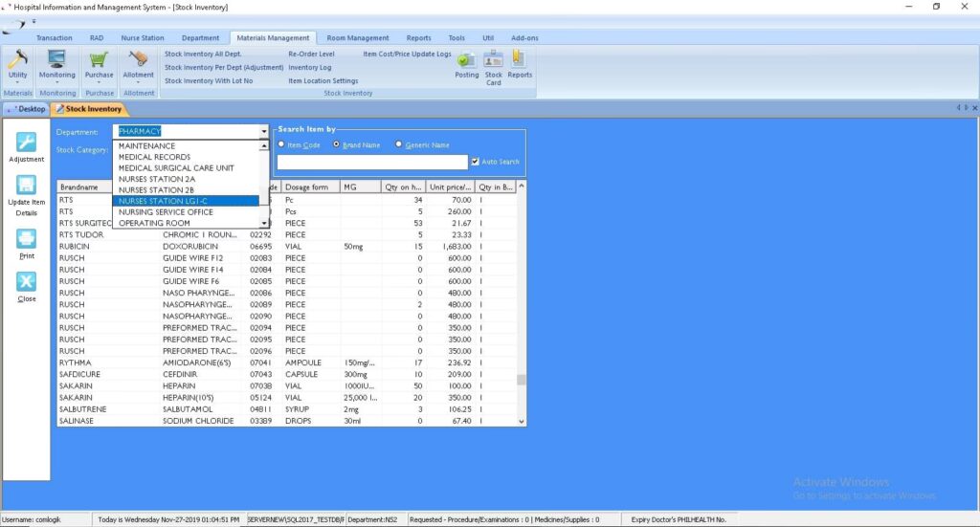Viewport: 980px width, 527px height.
Task: Select the Item Code radio button
Action: 281,145
